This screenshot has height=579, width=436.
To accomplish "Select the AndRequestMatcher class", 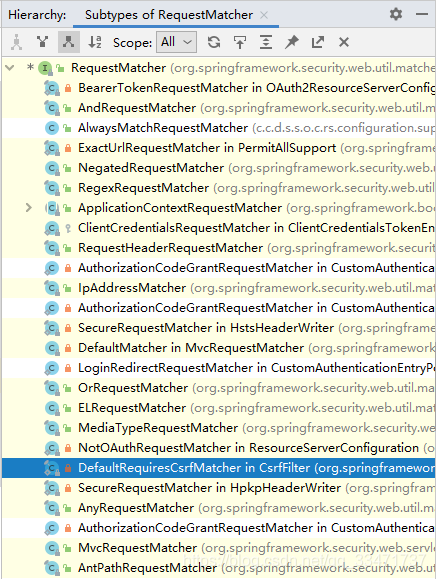I will click(219, 108).
